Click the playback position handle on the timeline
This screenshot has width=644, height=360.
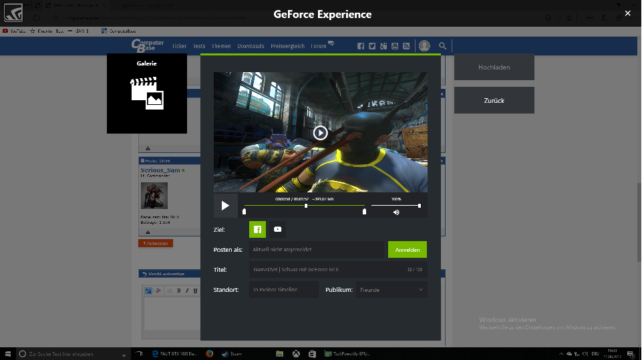tap(306, 206)
